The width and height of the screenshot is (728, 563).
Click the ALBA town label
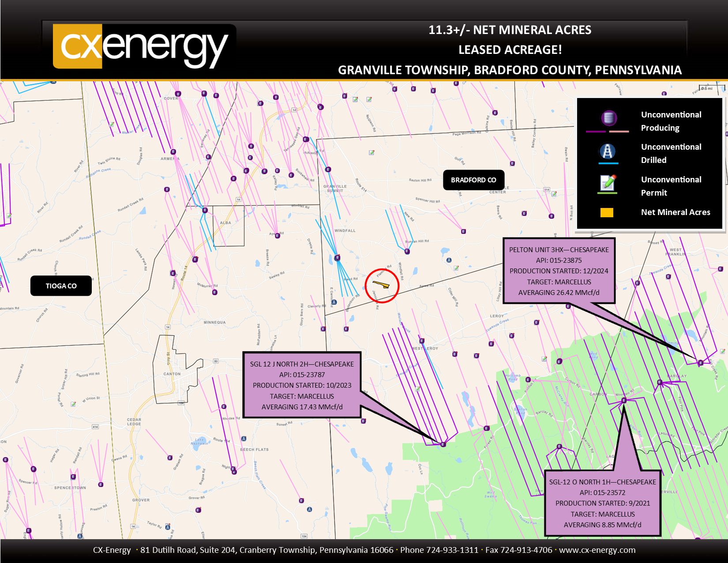pyautogui.click(x=225, y=223)
